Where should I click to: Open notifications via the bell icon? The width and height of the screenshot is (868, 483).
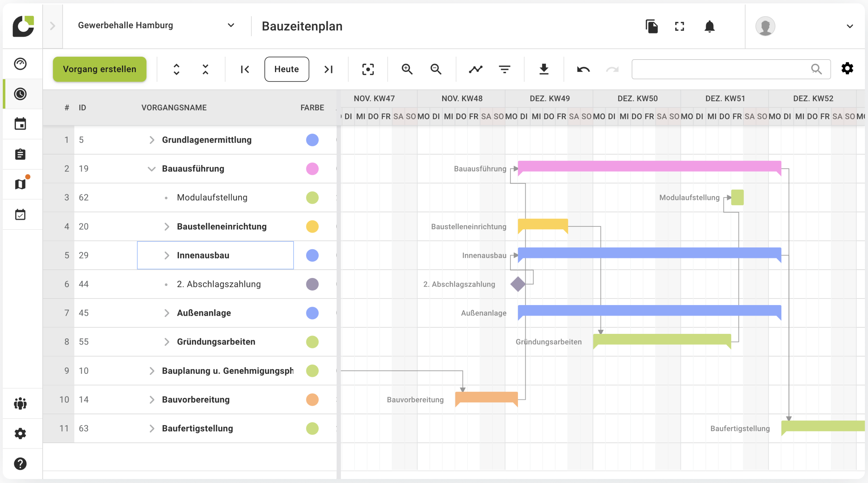pyautogui.click(x=710, y=27)
